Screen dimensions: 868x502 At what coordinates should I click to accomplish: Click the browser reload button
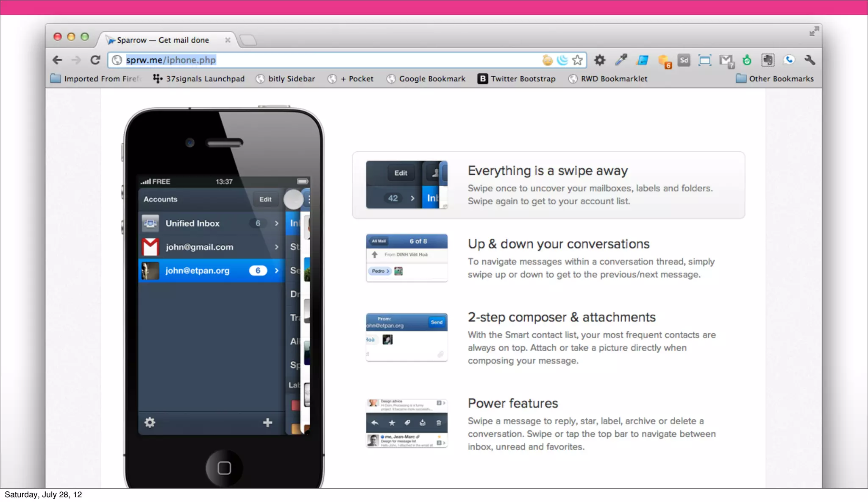coord(95,60)
